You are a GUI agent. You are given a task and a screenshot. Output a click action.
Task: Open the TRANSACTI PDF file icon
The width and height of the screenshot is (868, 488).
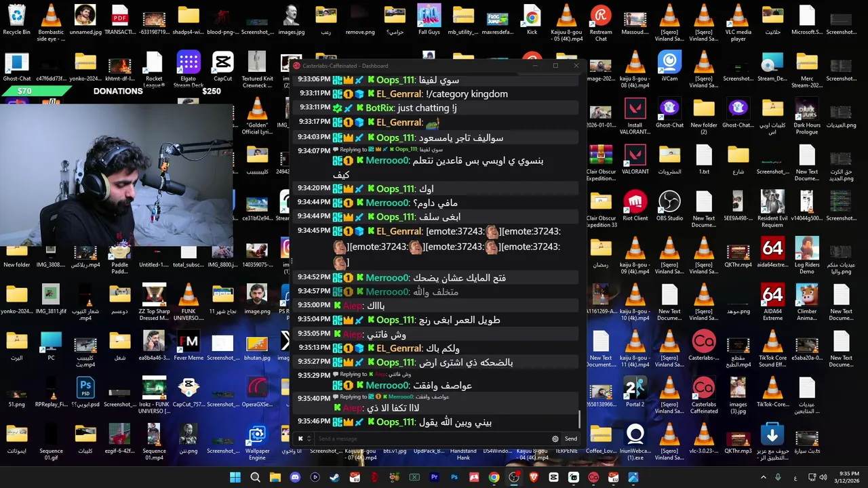119,20
